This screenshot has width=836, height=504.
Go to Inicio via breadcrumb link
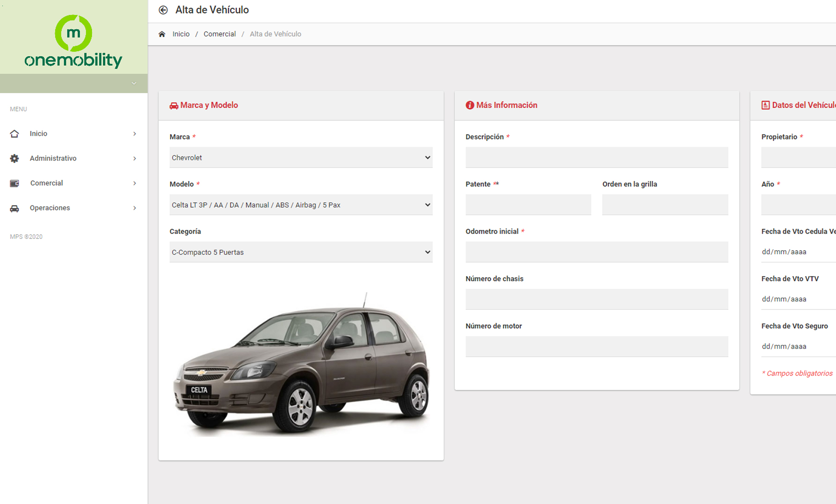tap(181, 34)
